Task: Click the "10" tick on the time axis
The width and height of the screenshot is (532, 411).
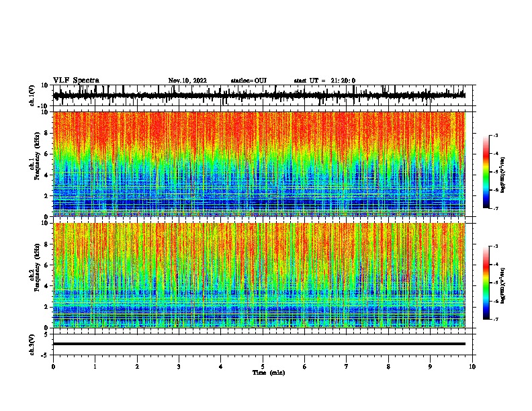Action: click(x=472, y=367)
